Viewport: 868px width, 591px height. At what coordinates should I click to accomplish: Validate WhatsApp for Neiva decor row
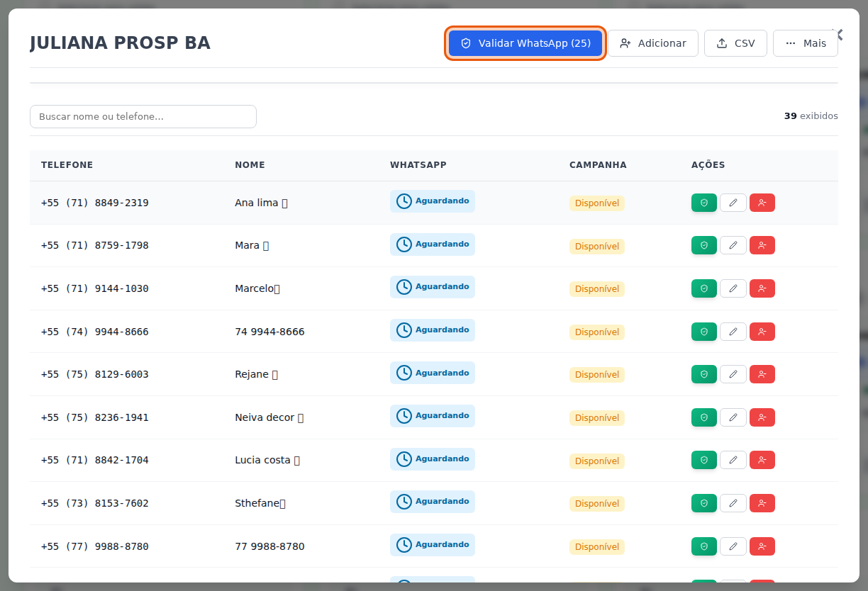[704, 417]
